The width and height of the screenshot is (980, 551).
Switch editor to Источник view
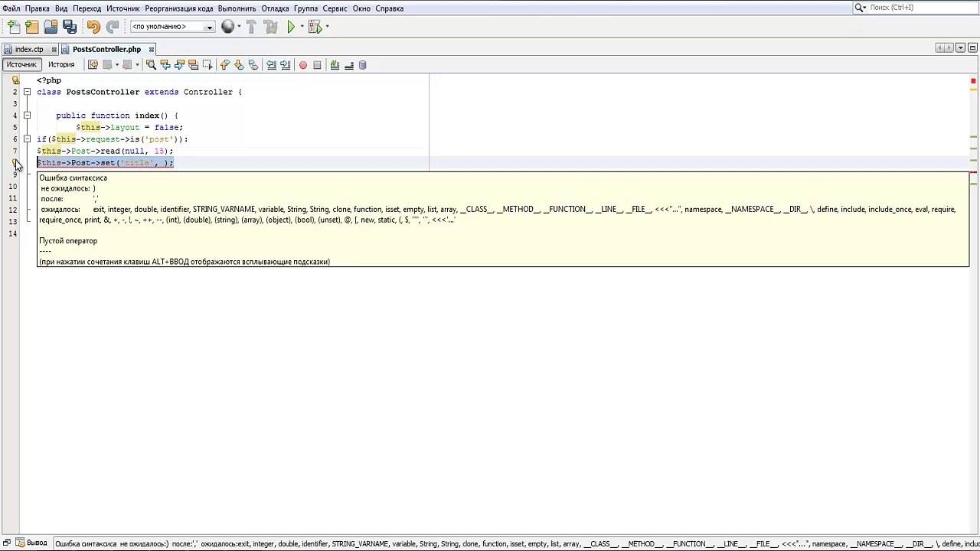(x=21, y=65)
